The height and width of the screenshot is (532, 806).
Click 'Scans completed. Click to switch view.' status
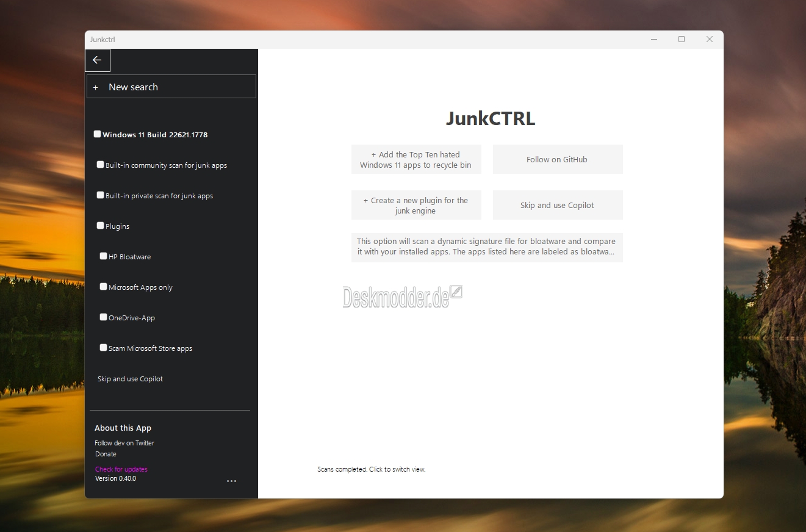372,469
